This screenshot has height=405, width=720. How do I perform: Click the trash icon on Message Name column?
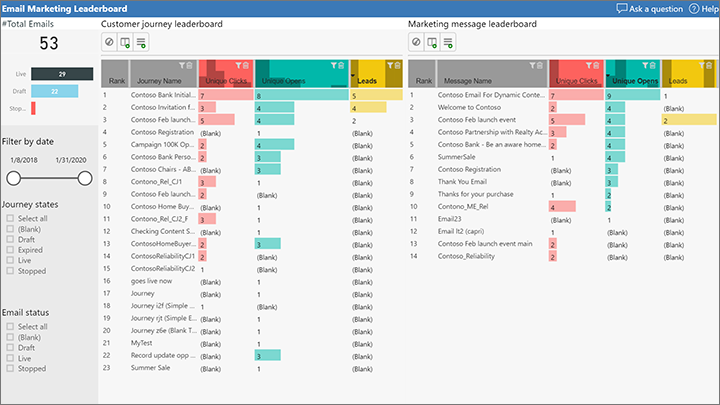540,66
